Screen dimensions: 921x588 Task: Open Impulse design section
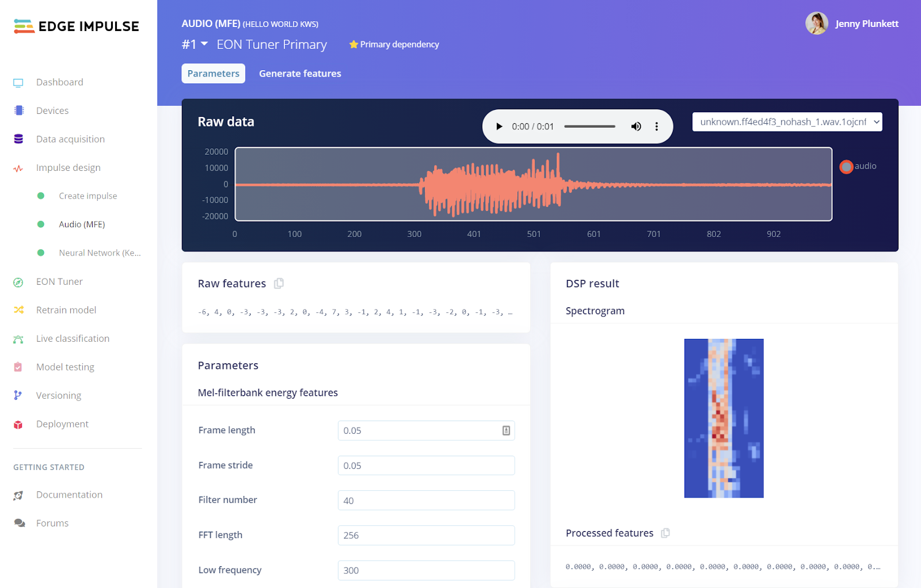click(x=68, y=167)
